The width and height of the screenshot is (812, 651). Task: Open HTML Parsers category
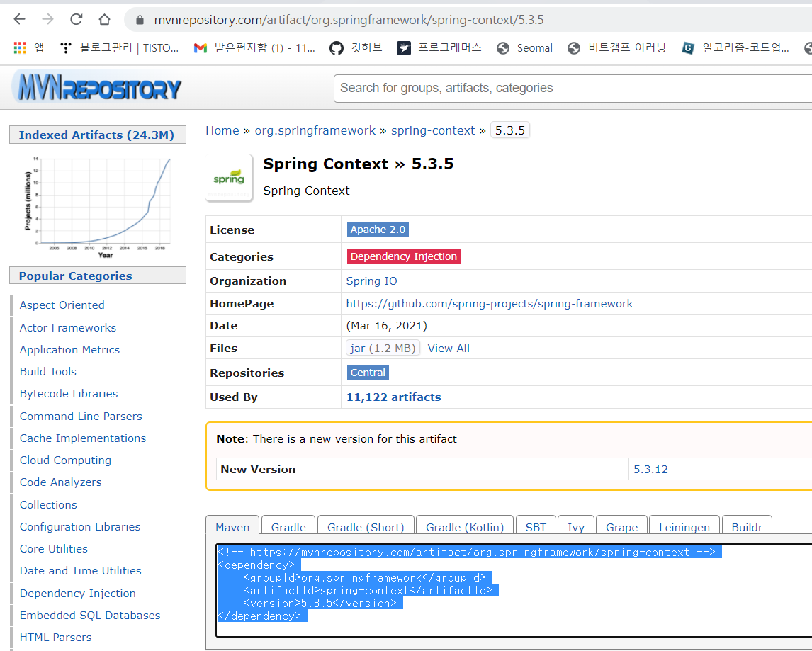click(x=55, y=638)
